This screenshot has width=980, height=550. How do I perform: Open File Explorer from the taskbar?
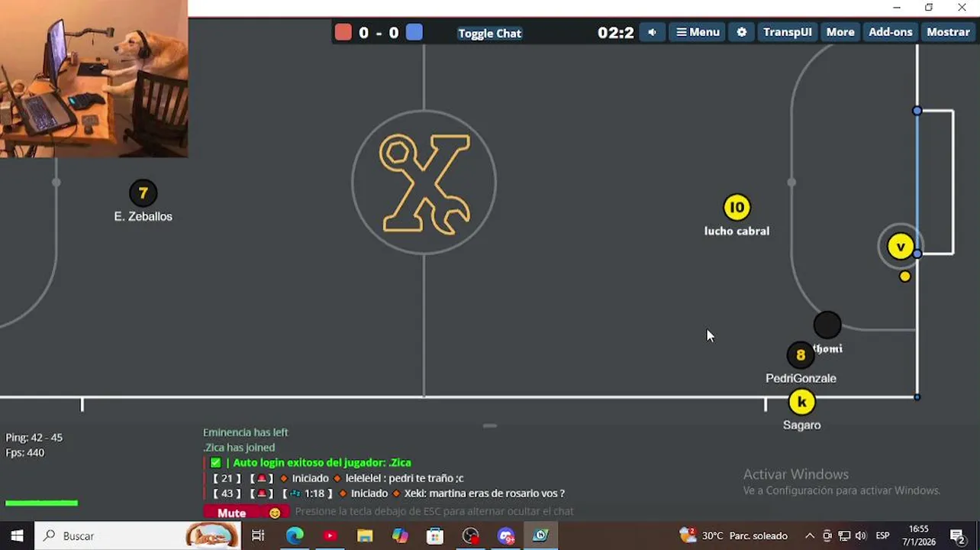[x=365, y=535]
